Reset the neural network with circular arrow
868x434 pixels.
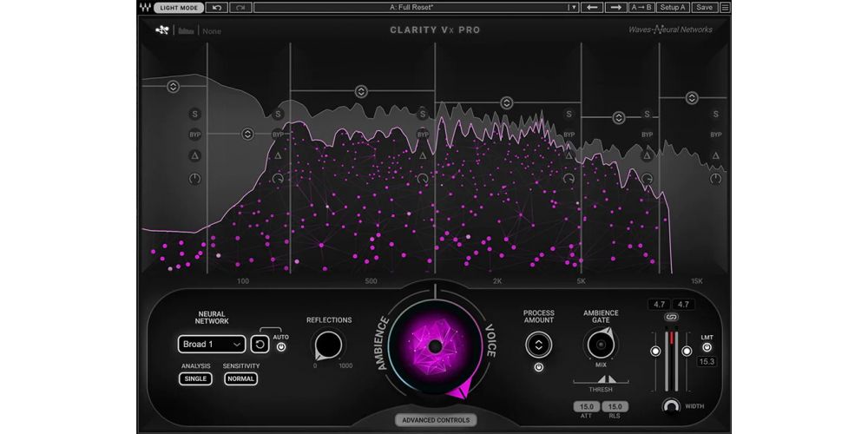(x=260, y=345)
